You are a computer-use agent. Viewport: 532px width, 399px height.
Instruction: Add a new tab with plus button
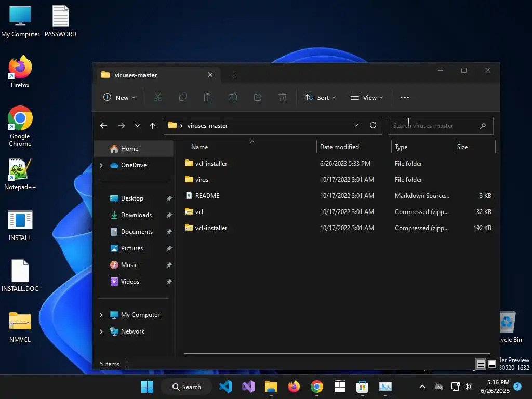point(234,75)
